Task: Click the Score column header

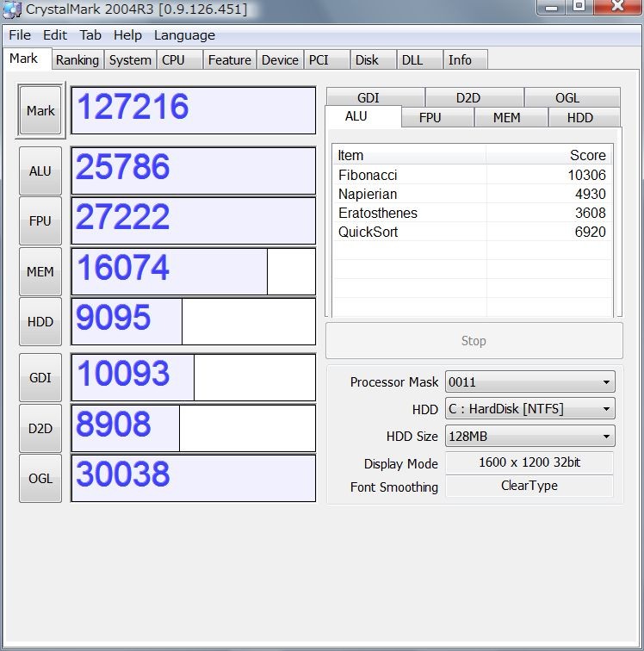Action: click(549, 155)
